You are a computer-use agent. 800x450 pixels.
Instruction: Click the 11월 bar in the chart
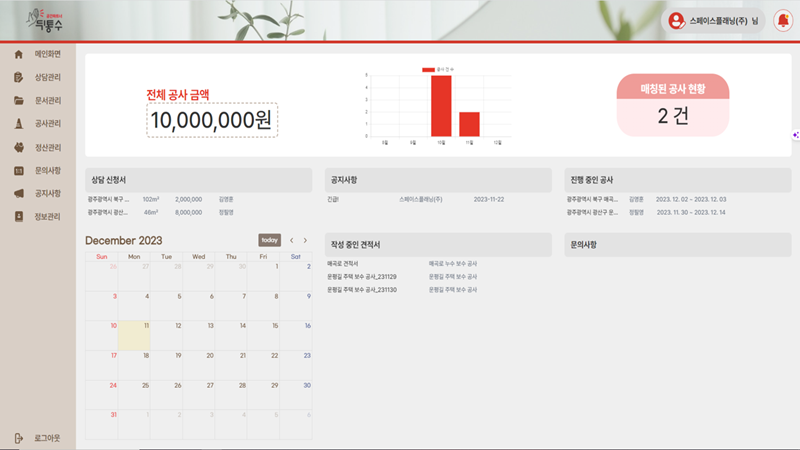point(469,124)
